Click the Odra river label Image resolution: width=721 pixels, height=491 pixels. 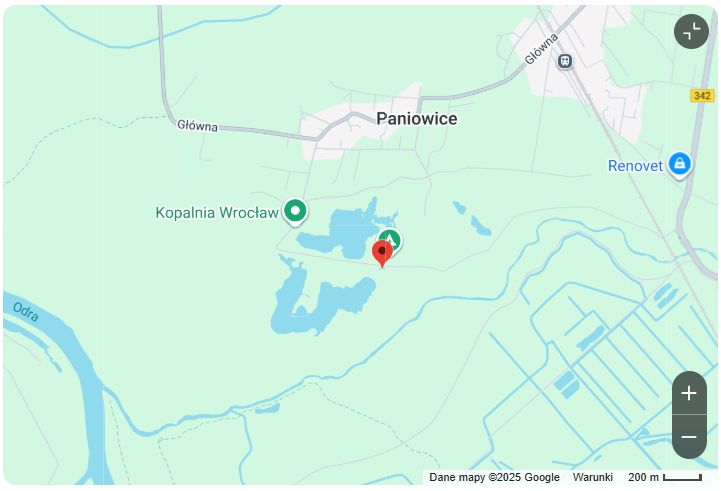[26, 312]
